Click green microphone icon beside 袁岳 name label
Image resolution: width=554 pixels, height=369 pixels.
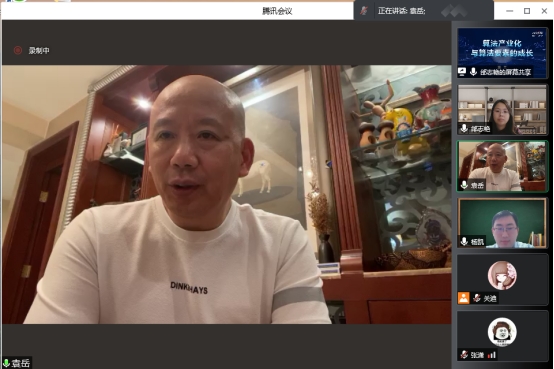click(6, 363)
